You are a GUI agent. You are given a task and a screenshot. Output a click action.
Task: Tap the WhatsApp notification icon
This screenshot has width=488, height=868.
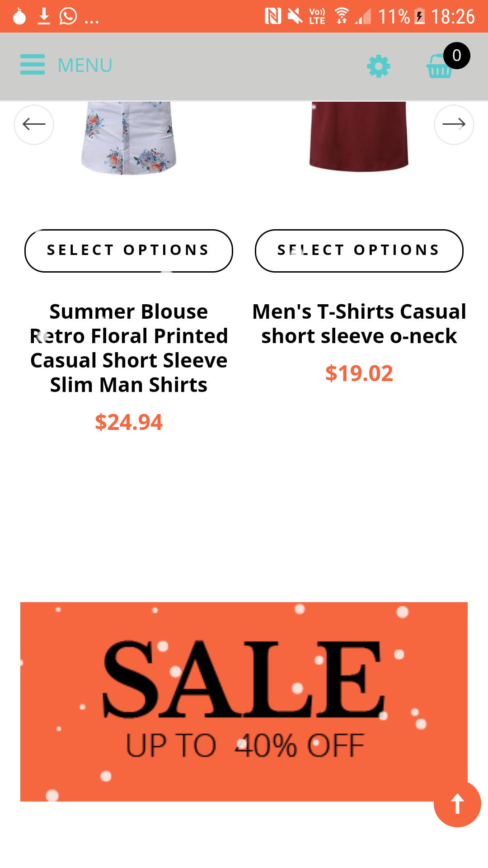(x=68, y=16)
